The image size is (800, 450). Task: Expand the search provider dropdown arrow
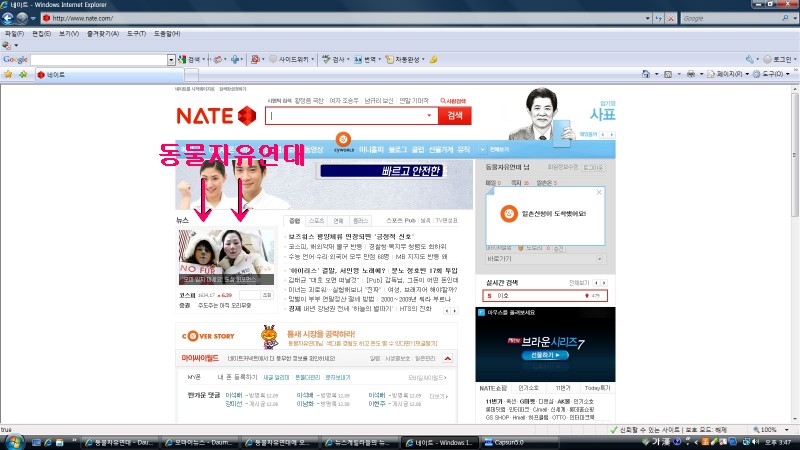point(795,18)
